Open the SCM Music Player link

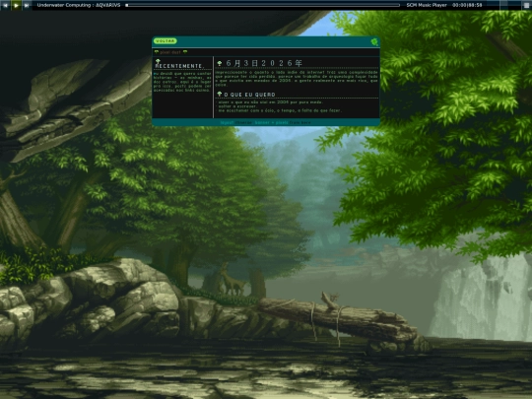[x=427, y=5]
